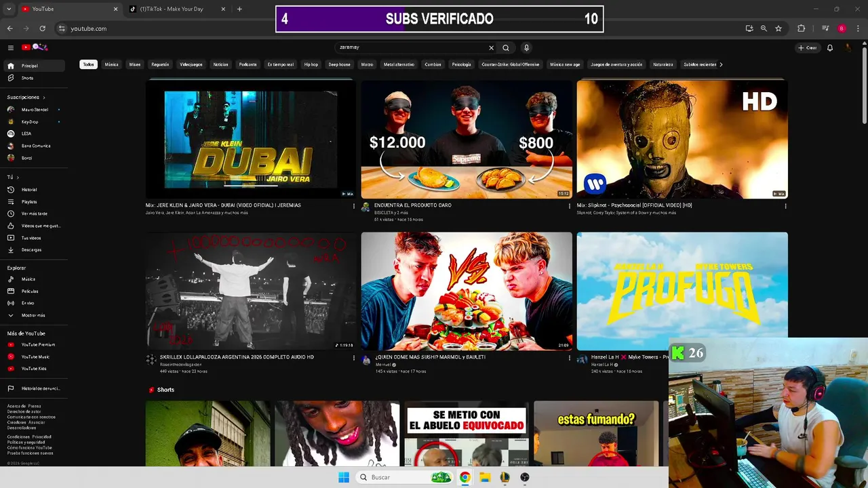This screenshot has height=488, width=868.
Task: Select the Naturaleza filter chip
Action: click(x=663, y=64)
